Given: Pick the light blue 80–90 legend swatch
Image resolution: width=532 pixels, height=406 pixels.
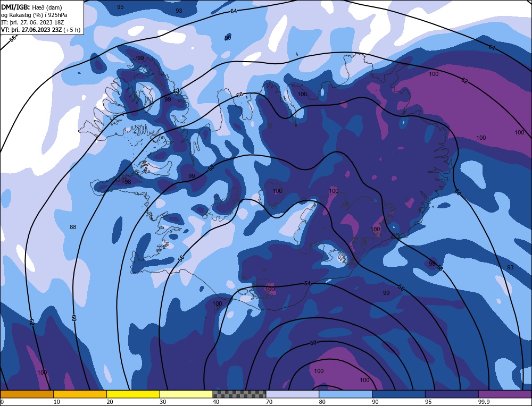Looking at the screenshot, I should 345,394.
